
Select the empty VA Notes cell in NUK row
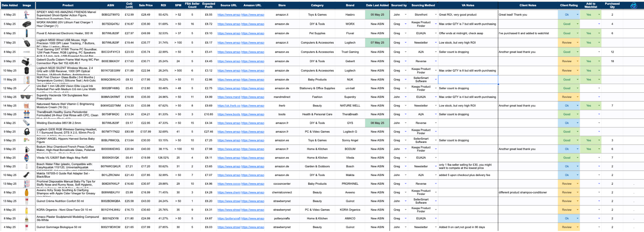click(x=468, y=80)
